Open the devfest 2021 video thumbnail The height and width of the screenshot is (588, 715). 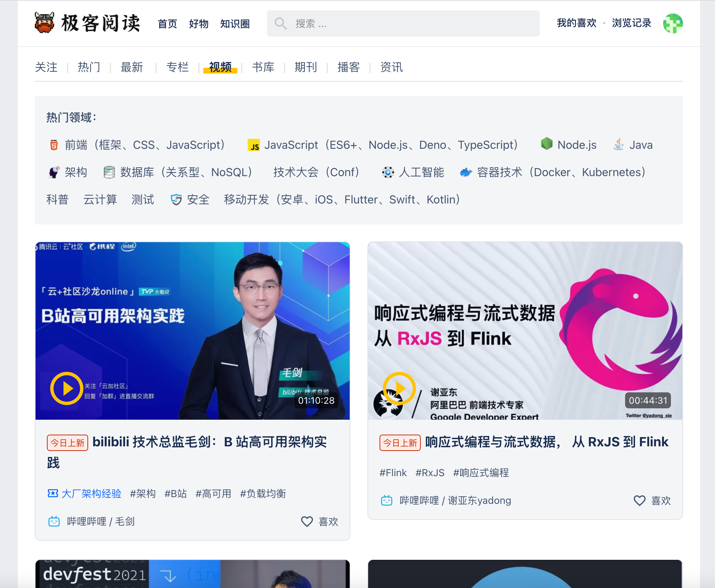pyautogui.click(x=193, y=574)
